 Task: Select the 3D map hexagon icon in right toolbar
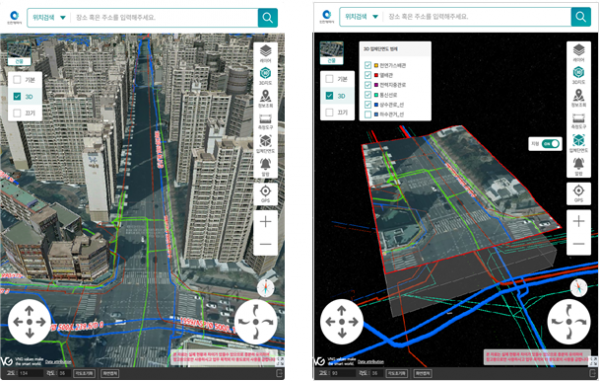(578, 75)
